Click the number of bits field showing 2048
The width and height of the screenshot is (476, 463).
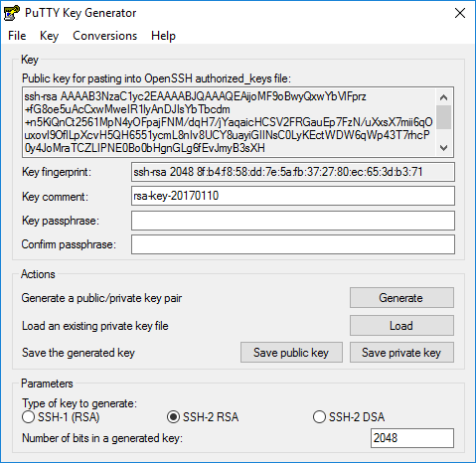(x=412, y=438)
